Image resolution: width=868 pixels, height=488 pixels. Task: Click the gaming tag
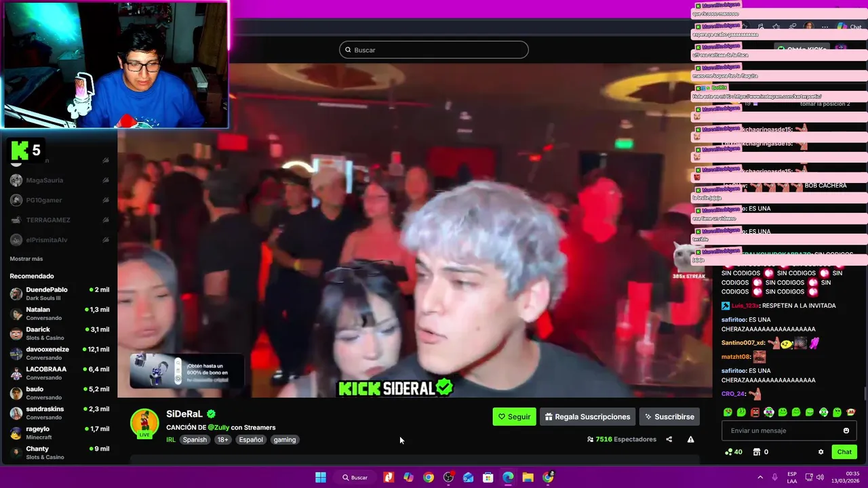(x=285, y=440)
